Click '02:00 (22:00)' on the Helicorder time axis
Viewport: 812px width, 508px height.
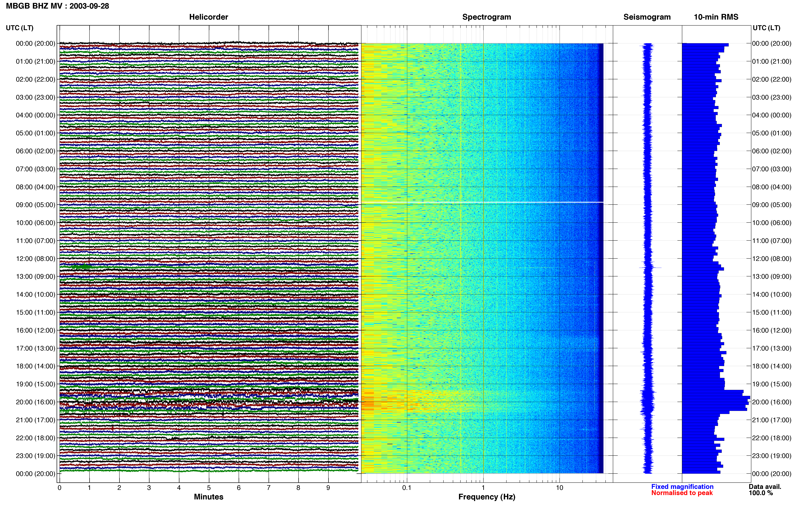pos(36,79)
